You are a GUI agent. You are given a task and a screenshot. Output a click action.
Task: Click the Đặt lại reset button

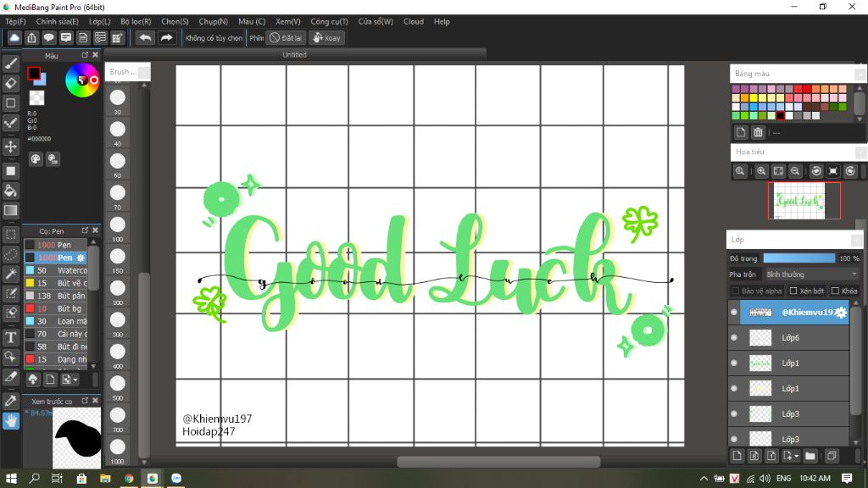pyautogui.click(x=286, y=37)
